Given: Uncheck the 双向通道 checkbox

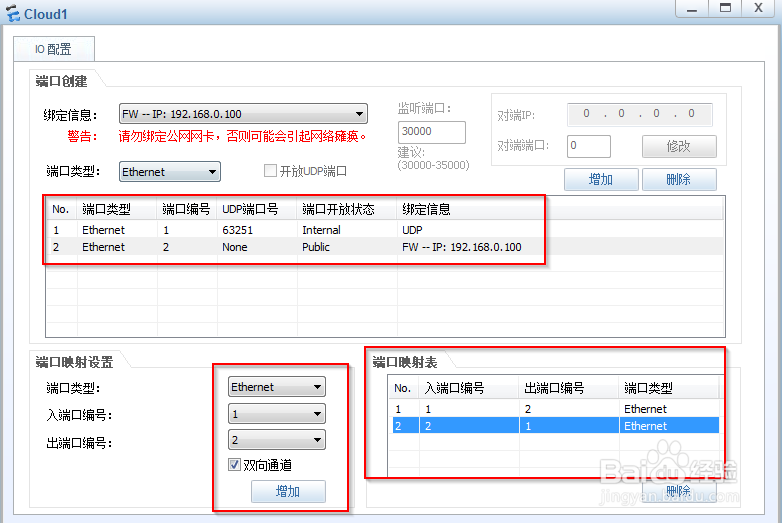Looking at the screenshot, I should (x=234, y=465).
